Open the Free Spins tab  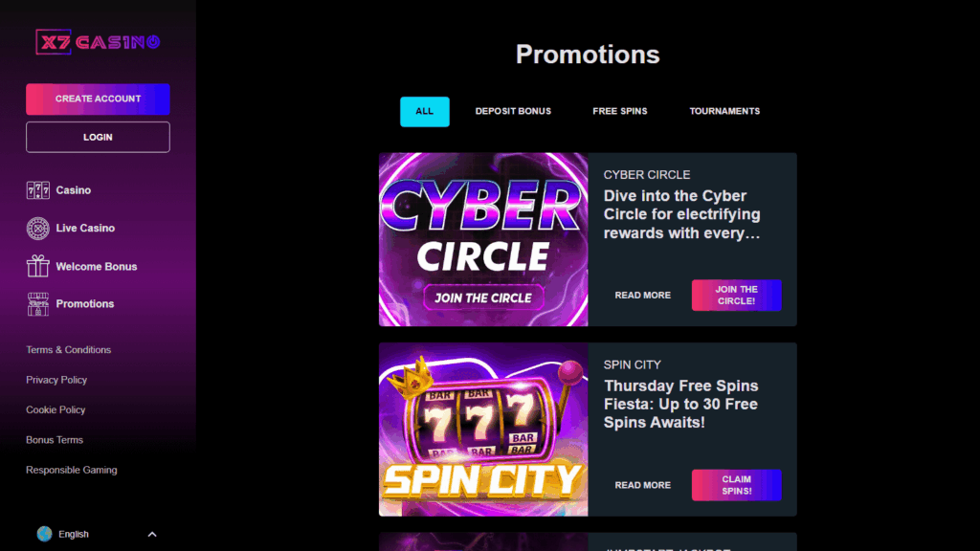point(619,111)
